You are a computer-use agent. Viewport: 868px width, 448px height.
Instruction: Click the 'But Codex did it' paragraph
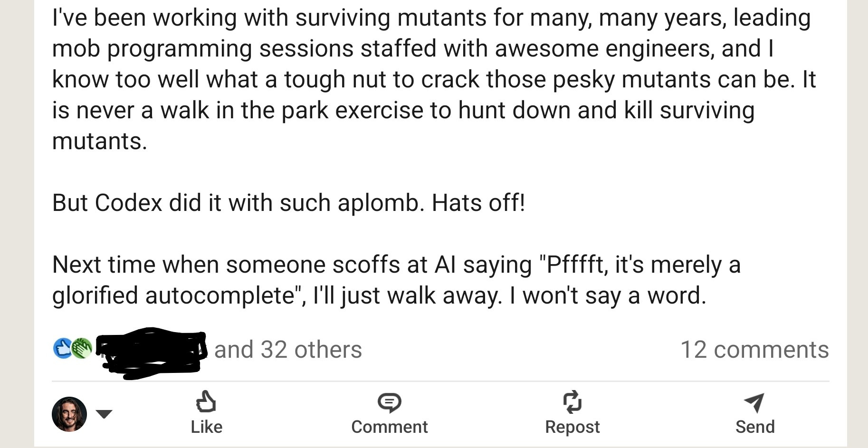288,203
